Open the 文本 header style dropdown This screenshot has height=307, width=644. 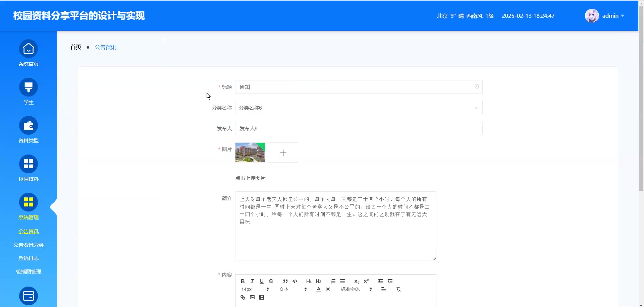pyautogui.click(x=293, y=289)
